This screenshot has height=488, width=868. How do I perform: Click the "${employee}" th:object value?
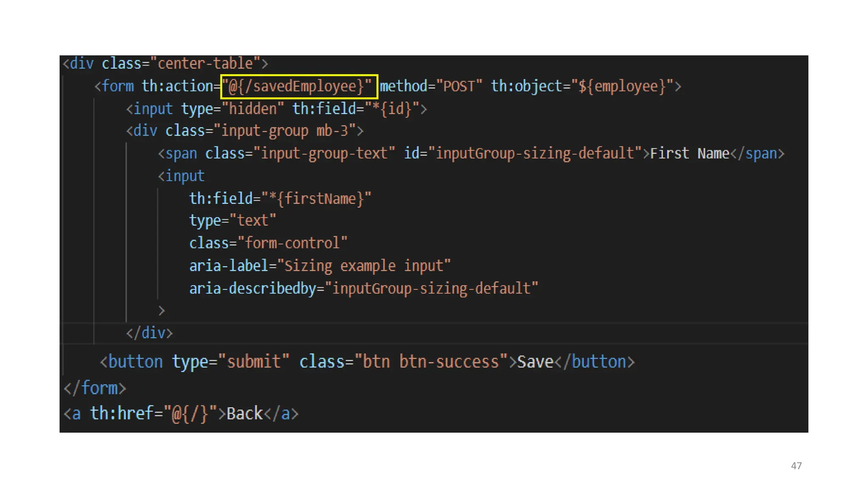coord(622,86)
